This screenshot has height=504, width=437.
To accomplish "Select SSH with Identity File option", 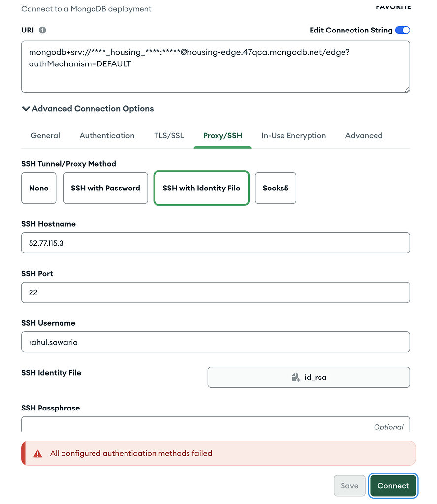I will coord(201,188).
